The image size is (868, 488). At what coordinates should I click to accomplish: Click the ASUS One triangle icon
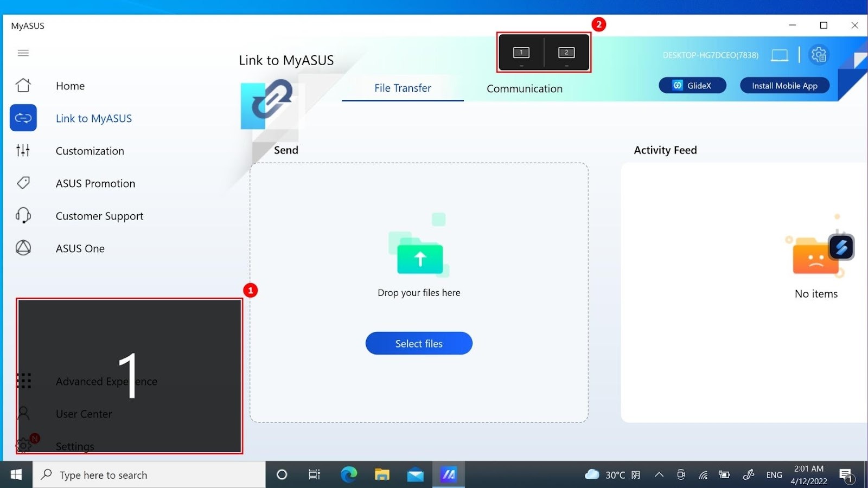[x=23, y=248]
